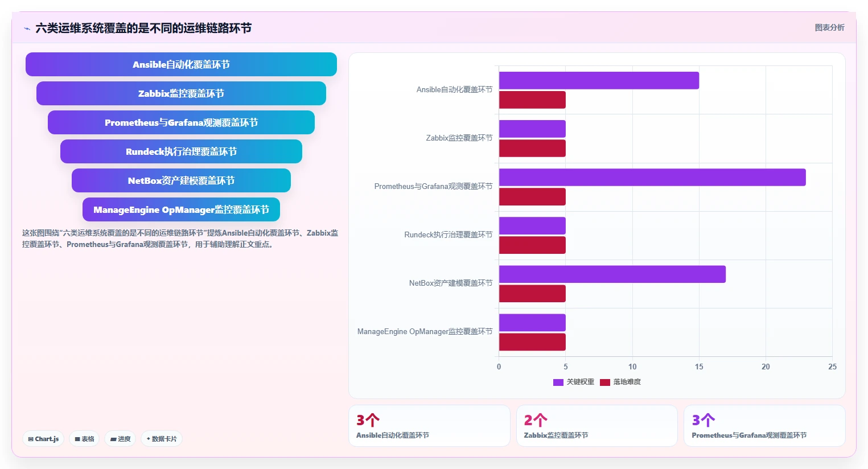
Task: Click the x-axis tick value 15
Action: pos(699,367)
